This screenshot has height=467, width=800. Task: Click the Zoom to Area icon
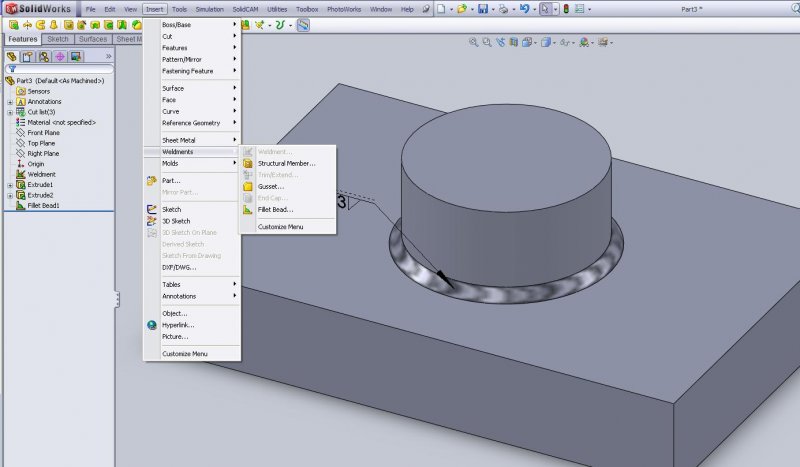(487, 42)
